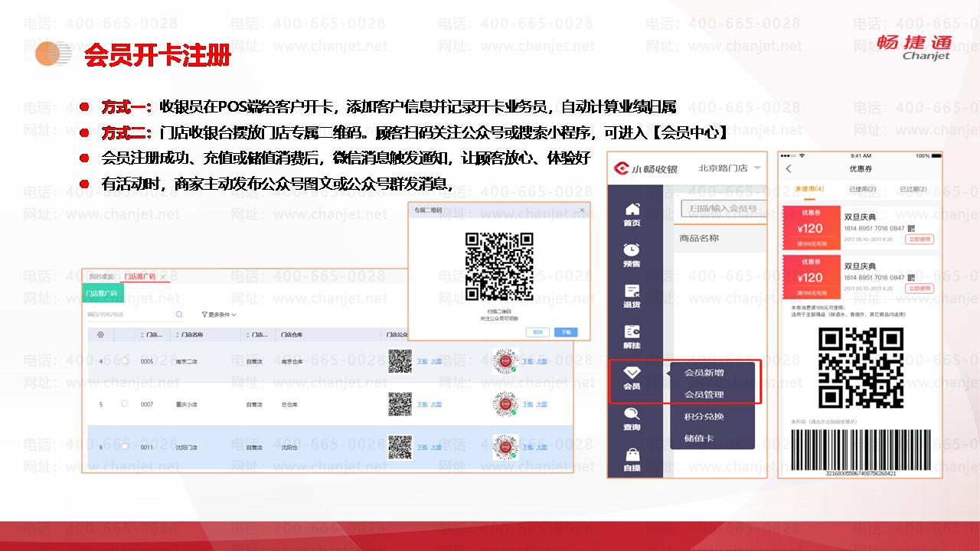The width and height of the screenshot is (980, 551).
Task: Tap 立即使用 on the first 双旦庆典 coupon
Action: [x=920, y=240]
